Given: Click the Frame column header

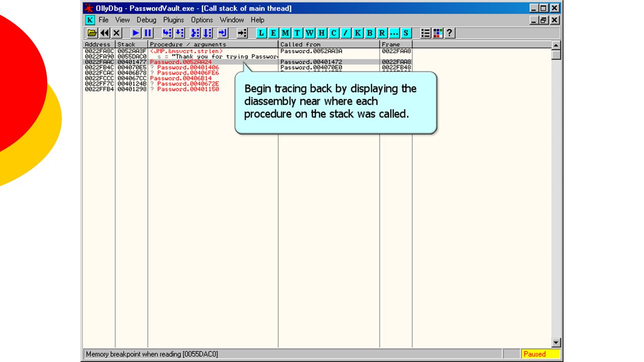Looking at the screenshot, I should click(396, 45).
